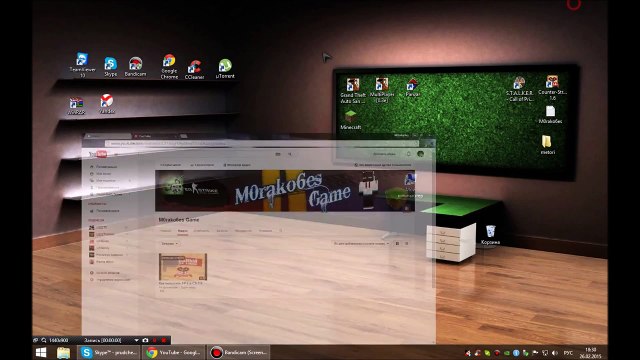Open channel avatar in YouTube header
This screenshot has width=640, height=360.
pos(420,154)
